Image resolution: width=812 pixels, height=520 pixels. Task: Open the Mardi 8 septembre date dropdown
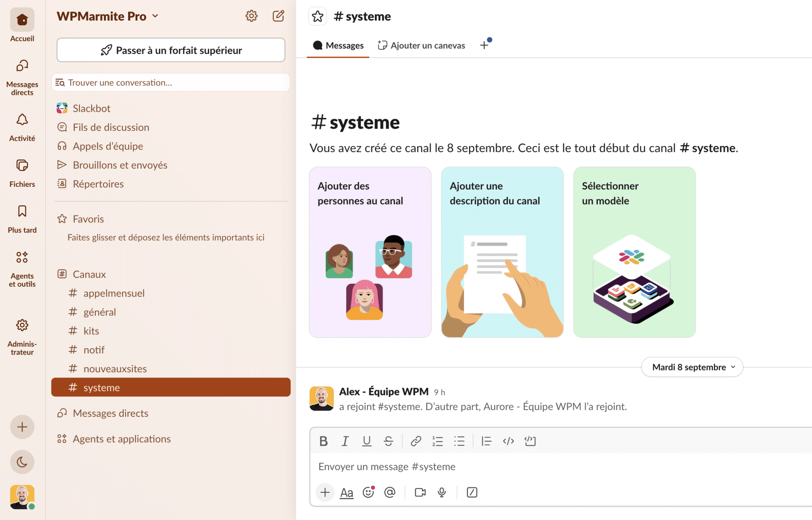pos(692,367)
